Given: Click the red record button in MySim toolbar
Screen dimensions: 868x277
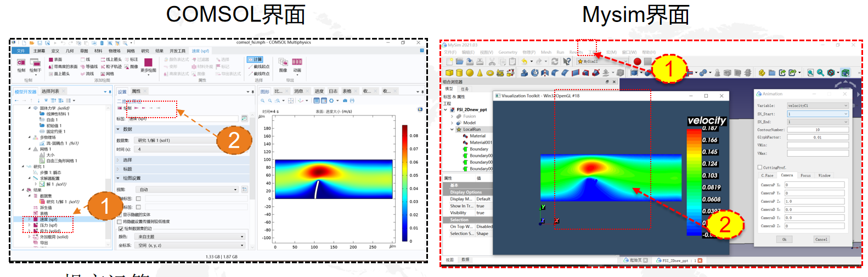Looking at the screenshot, I should 637,62.
